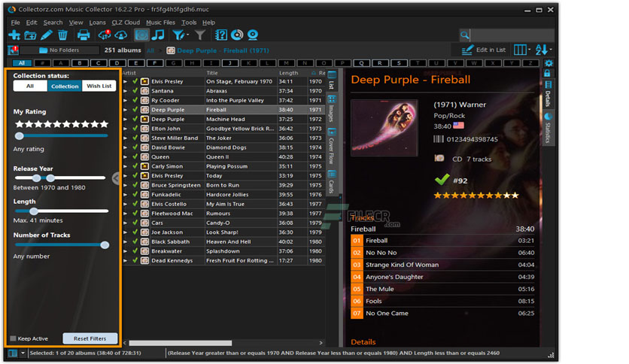
Task: Click the Length column header
Action: click(288, 73)
